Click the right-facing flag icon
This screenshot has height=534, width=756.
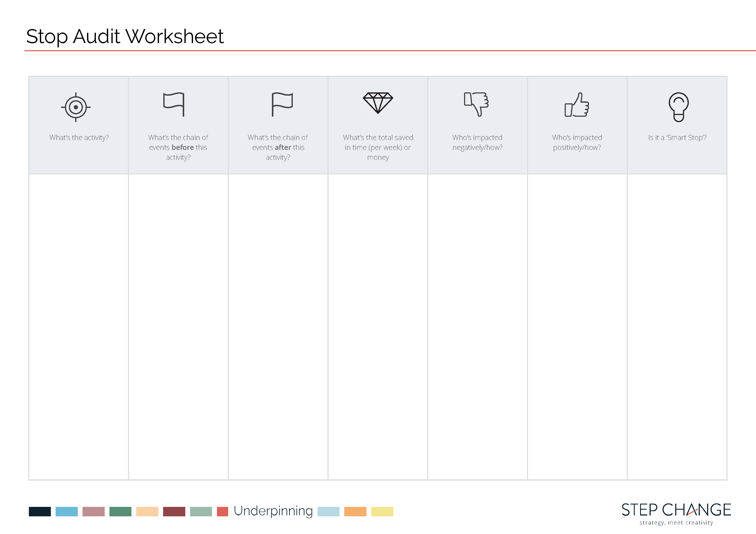click(x=282, y=104)
